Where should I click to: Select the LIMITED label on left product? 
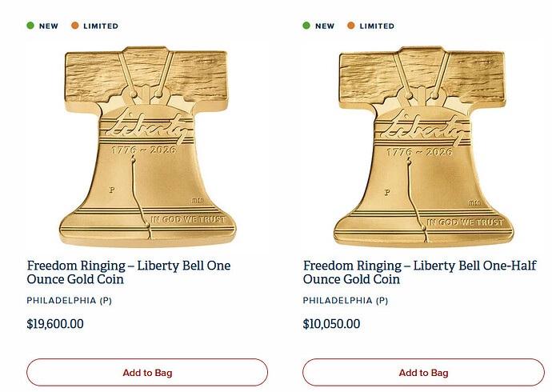(101, 26)
